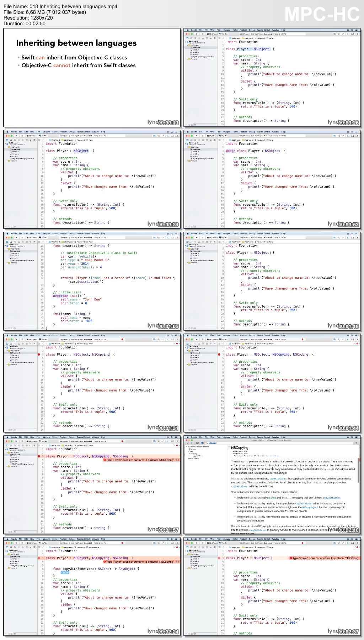Click the jump bar back arrow in the 00:00:26 frame
This screenshot has width=364, height=640.
pyautogui.click(x=223, y=38)
